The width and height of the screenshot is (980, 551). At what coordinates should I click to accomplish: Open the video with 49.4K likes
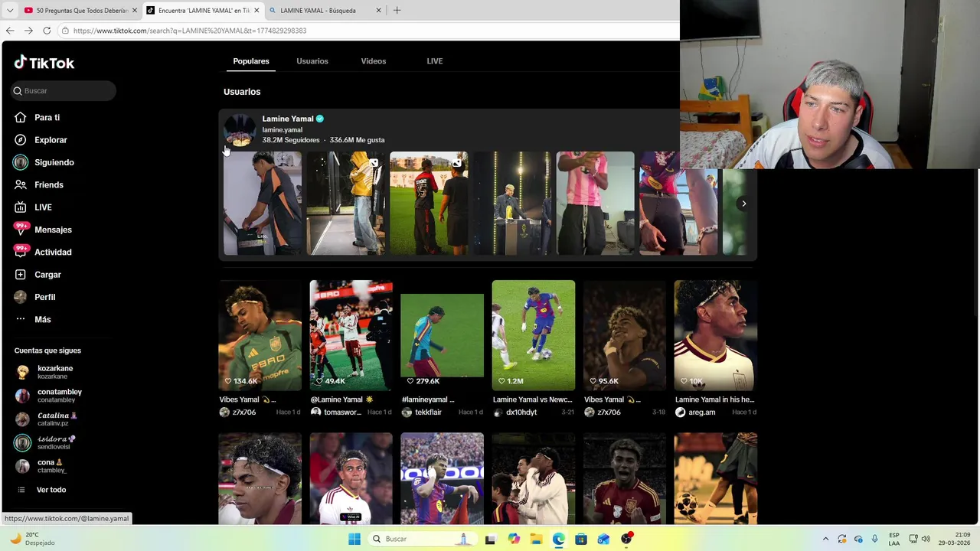click(351, 335)
